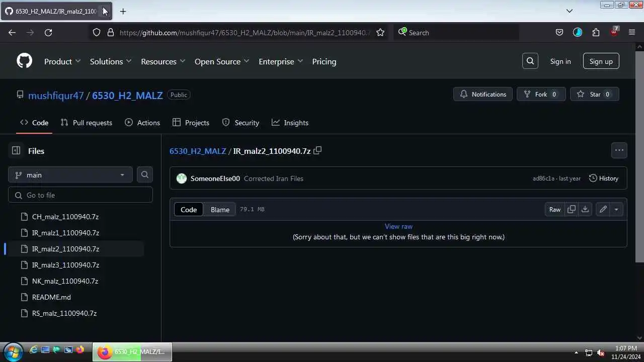
Task: Click the uBlock extension icon
Action: click(614, 32)
